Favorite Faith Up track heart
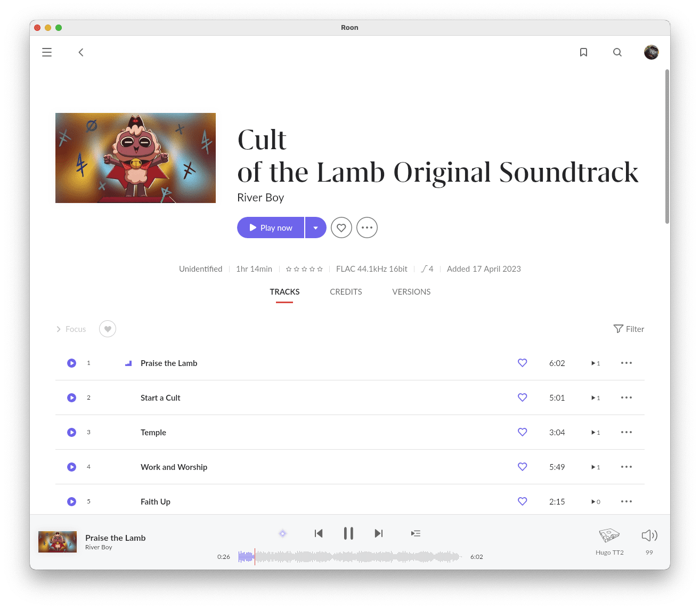700x609 pixels. point(523,501)
